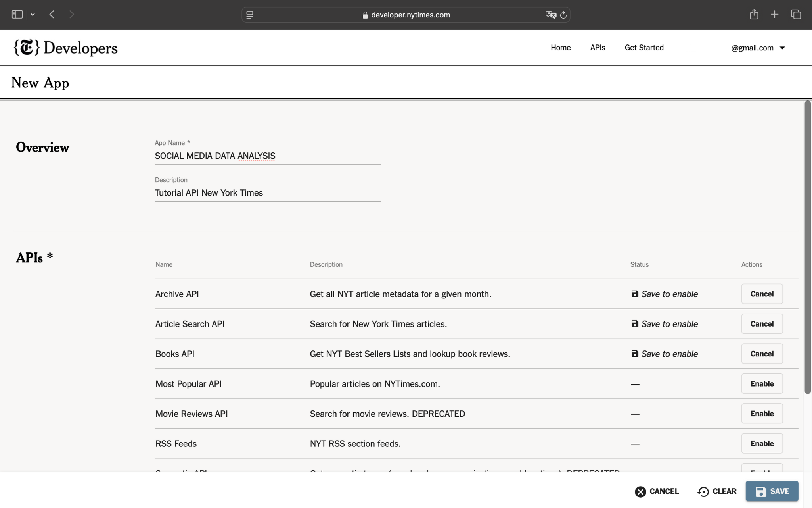This screenshot has width=812, height=508.
Task: Click the CANCEL button in the footer
Action: 657,491
